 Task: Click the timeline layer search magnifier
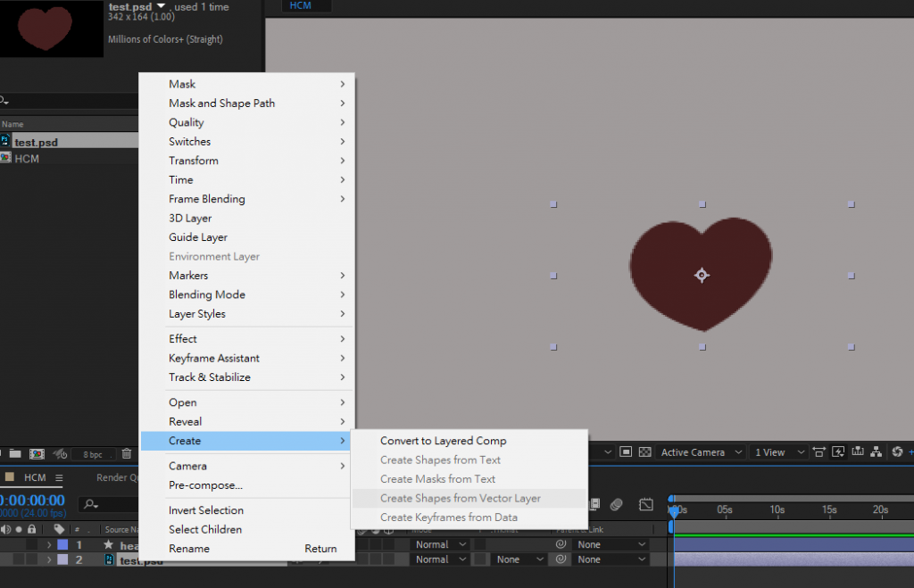pyautogui.click(x=90, y=504)
